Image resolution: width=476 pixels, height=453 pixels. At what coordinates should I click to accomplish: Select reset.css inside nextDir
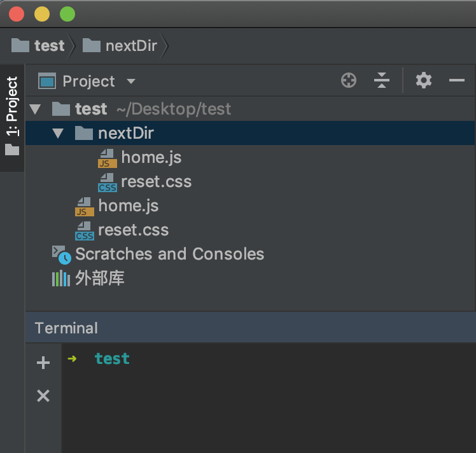point(156,182)
